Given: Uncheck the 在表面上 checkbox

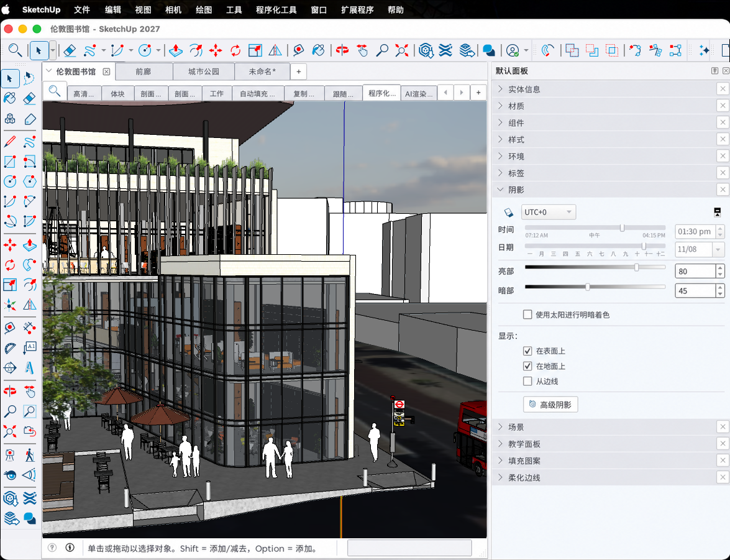Looking at the screenshot, I should point(527,351).
